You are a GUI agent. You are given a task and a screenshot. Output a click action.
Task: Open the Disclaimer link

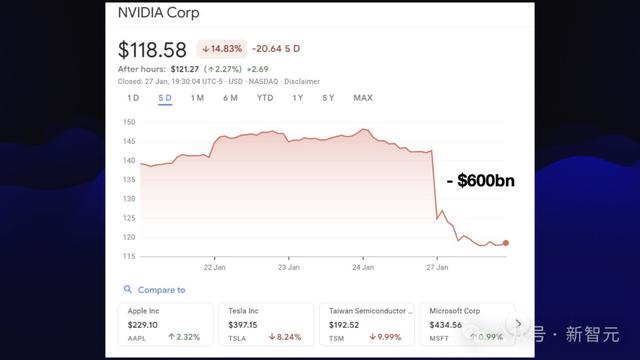(302, 82)
